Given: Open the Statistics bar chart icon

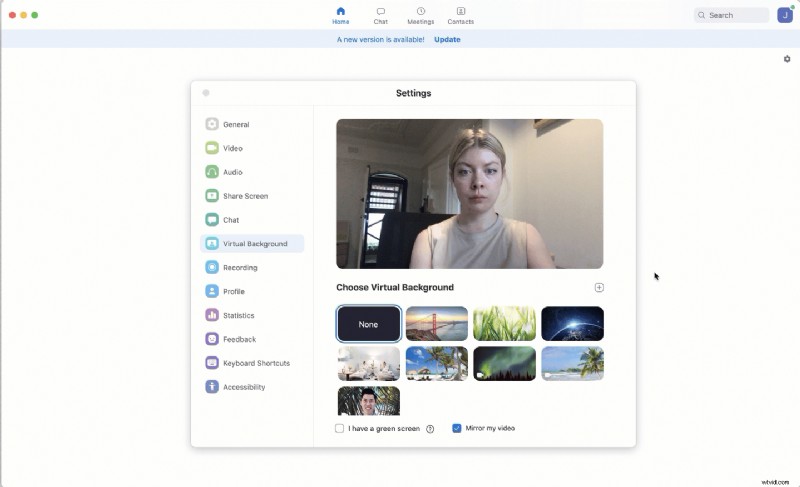Looking at the screenshot, I should (x=212, y=315).
